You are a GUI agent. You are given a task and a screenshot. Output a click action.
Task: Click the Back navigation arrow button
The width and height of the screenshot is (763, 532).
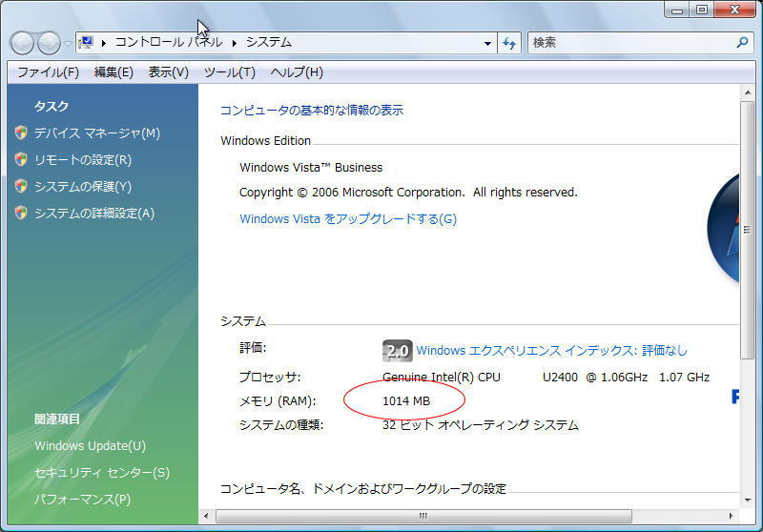pos(22,43)
